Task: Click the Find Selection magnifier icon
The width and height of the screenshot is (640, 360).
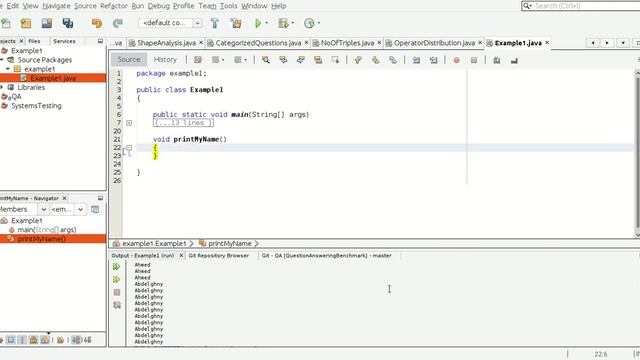Action: tap(266, 60)
